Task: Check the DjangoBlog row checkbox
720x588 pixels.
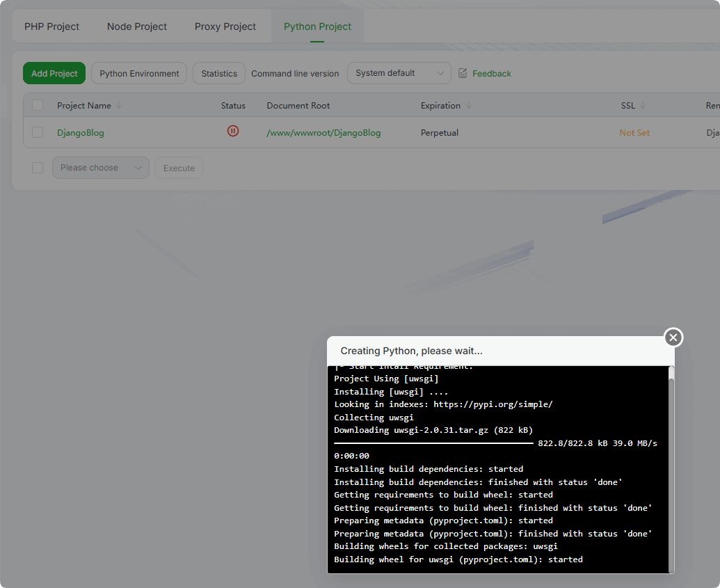Action: coord(38,132)
